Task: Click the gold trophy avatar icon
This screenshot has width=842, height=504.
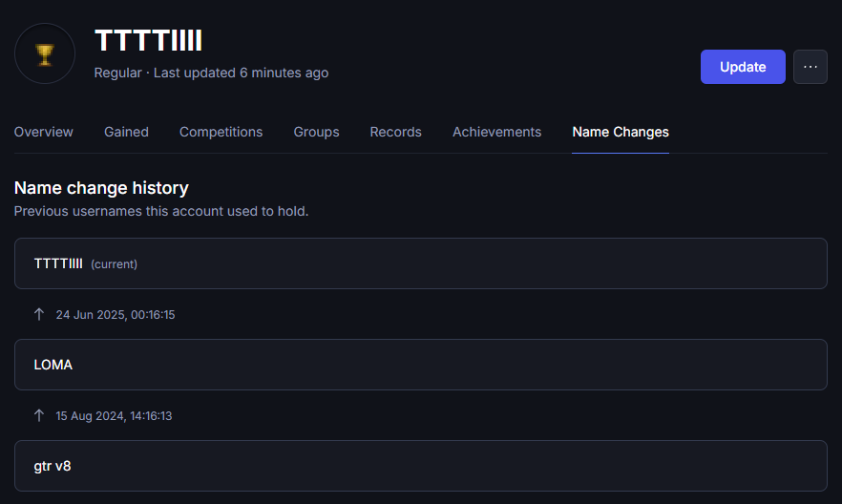Action: (45, 53)
